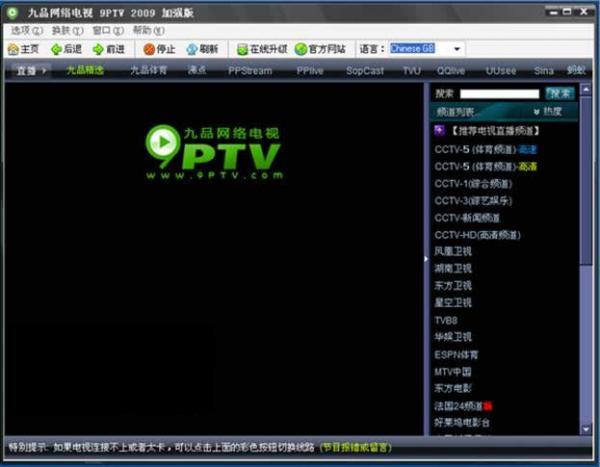600x467 pixels.
Task: Expand the 直播 category arrow
Action: coord(44,71)
